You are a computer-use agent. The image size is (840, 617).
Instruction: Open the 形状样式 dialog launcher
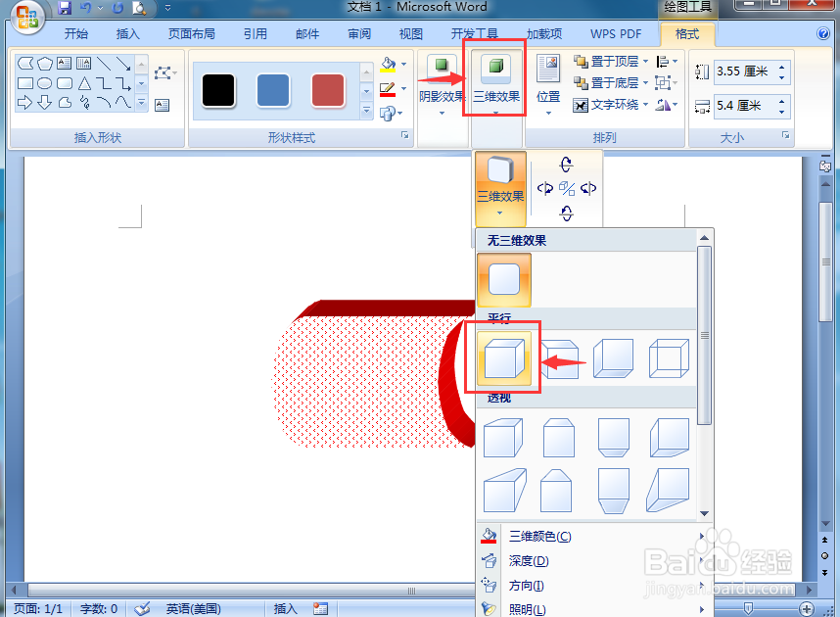405,135
